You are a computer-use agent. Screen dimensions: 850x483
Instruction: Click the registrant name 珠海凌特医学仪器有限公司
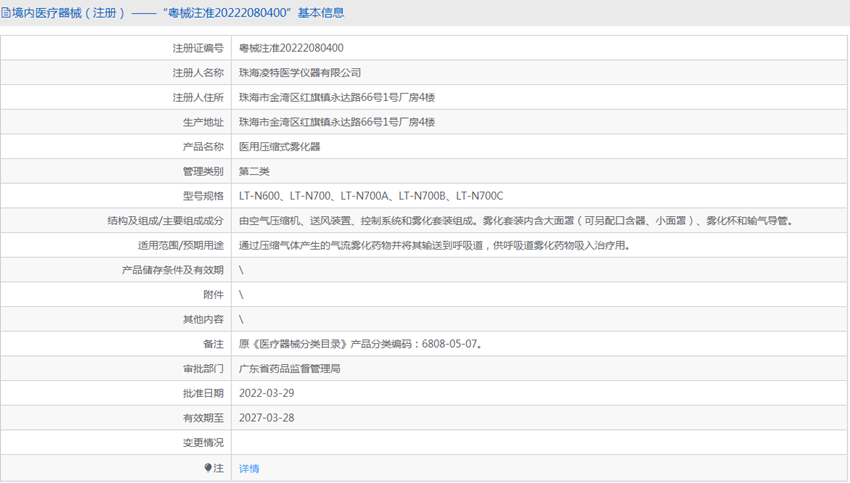point(300,73)
